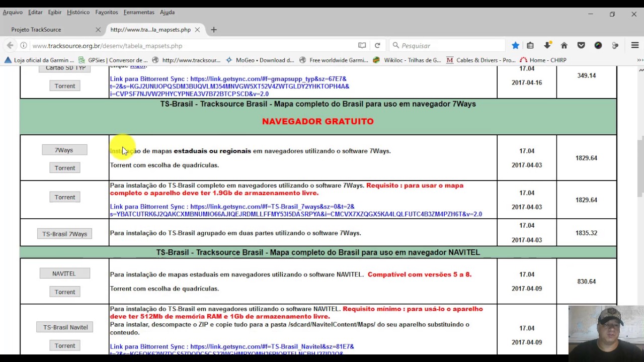
Task: Click size value 1835.32
Action: point(586,233)
